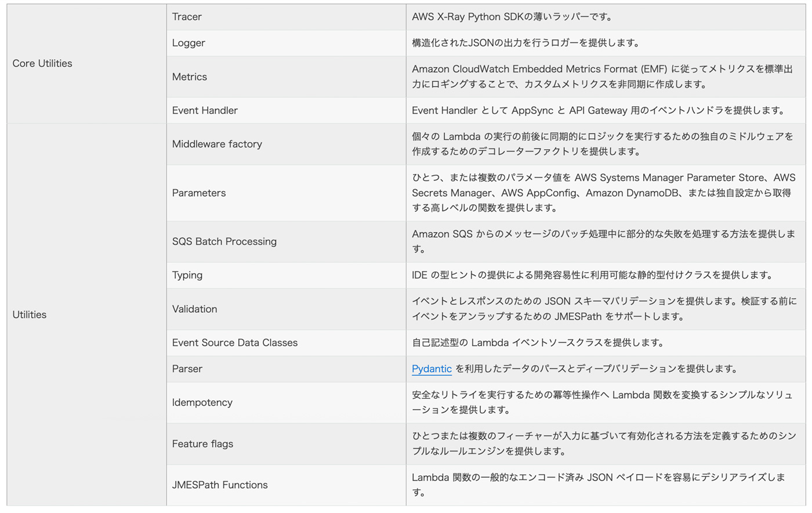Click the Parser cell
Viewport: 812px width, 513px height.
pyautogui.click(x=287, y=369)
